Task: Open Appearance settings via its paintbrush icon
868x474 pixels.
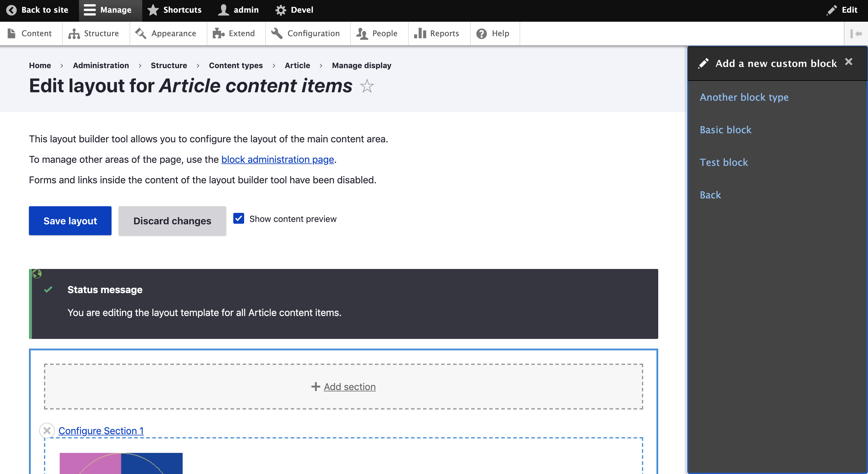Action: (140, 33)
